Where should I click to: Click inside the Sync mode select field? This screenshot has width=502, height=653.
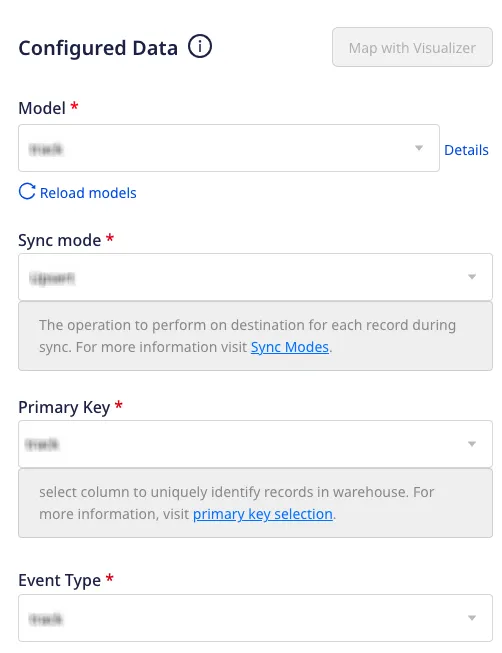(x=255, y=277)
